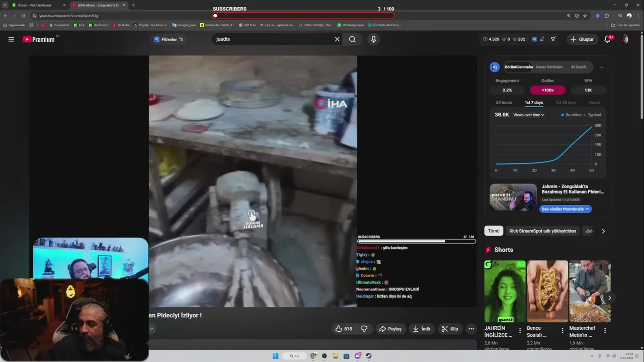Viewport: 644px width, 362px height.
Task: Reload the page with refresh icon
Action: (23, 16)
